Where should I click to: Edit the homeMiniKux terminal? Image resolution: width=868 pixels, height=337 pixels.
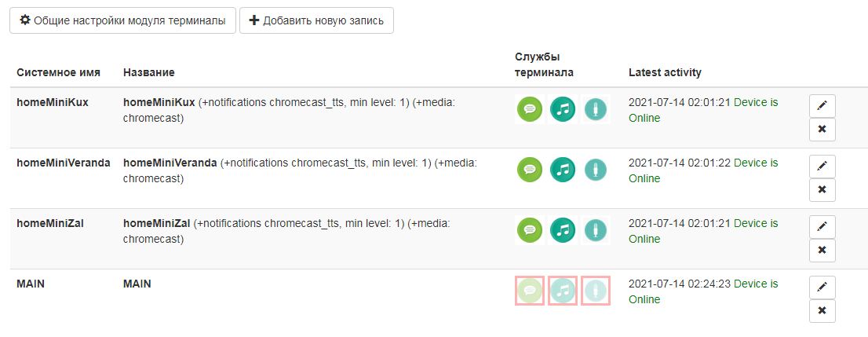(822, 106)
